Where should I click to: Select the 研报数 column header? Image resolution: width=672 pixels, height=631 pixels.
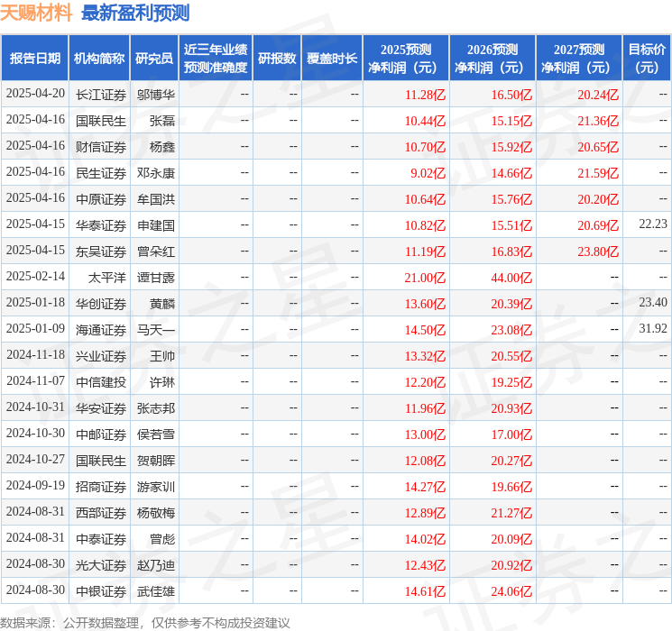coord(277,59)
